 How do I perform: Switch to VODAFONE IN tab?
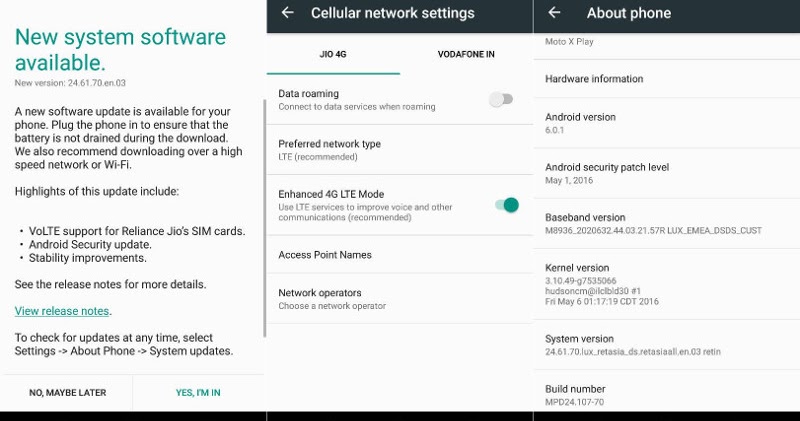click(x=466, y=54)
